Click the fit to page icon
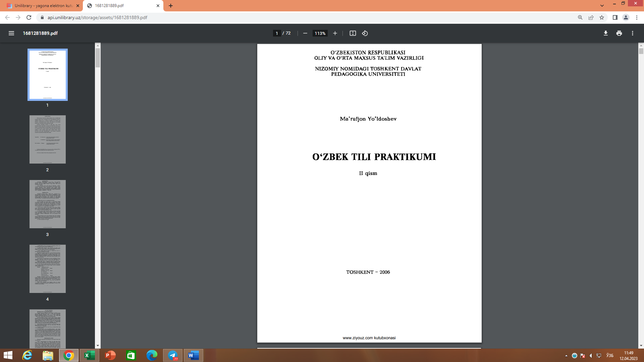Screen dimensions: 644x362 coord(353,33)
